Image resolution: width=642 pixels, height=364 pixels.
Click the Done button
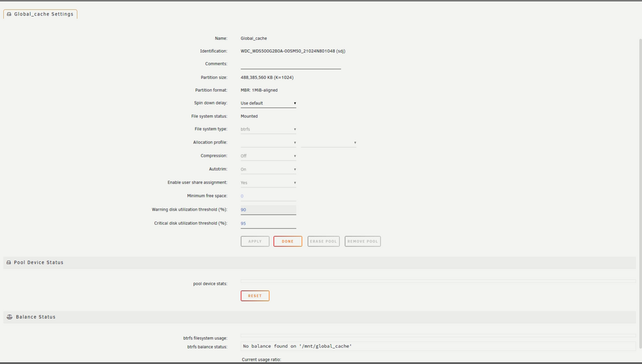(288, 241)
